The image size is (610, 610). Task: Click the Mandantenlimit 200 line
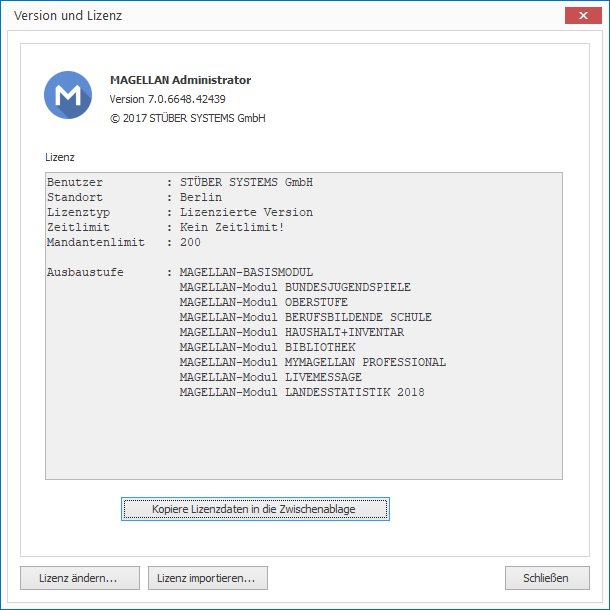[x=124, y=242]
